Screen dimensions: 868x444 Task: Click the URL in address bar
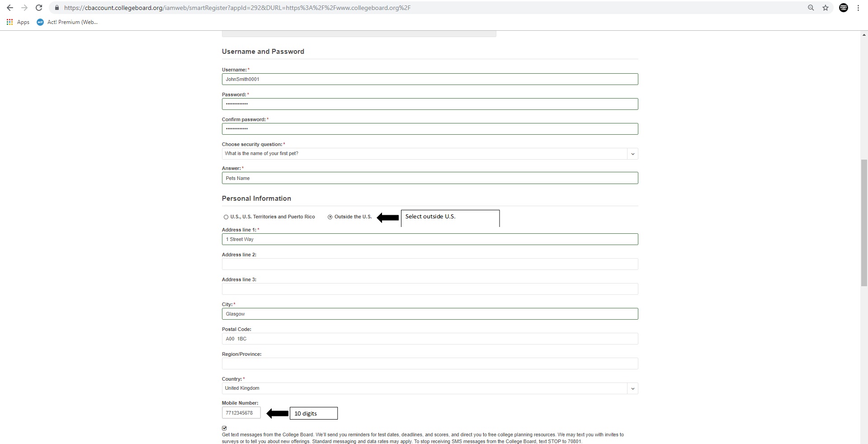[x=237, y=8]
